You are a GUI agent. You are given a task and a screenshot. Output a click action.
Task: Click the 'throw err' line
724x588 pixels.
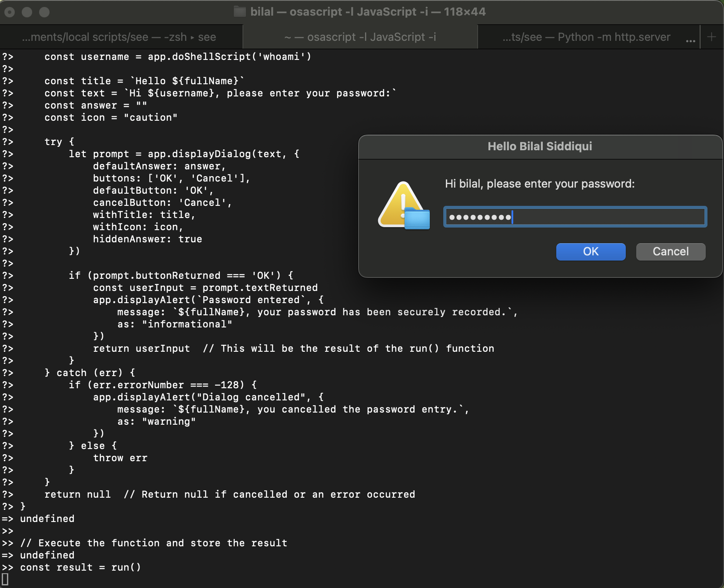tap(120, 458)
